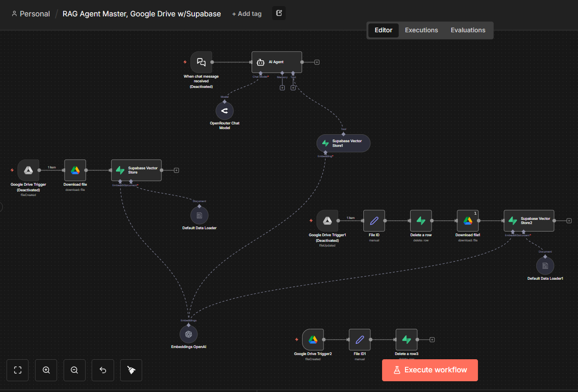The image size is (578, 392).
Task: Click the Execute workflow button
Action: coord(429,370)
